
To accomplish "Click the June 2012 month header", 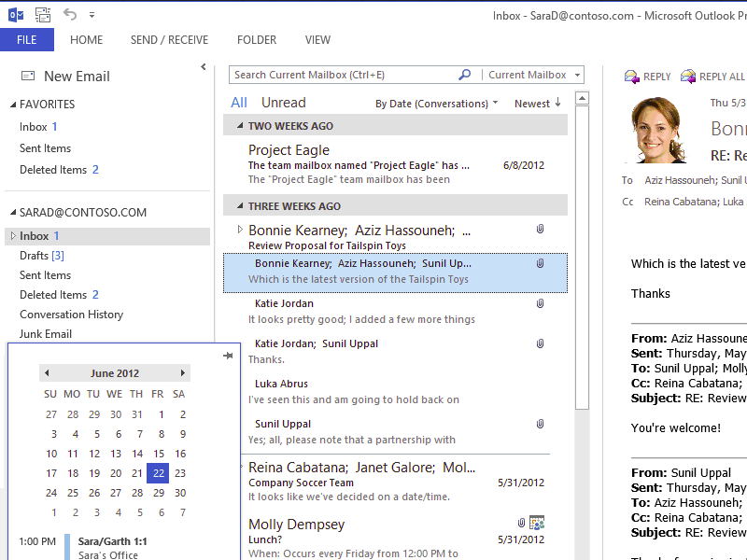I will (x=115, y=373).
